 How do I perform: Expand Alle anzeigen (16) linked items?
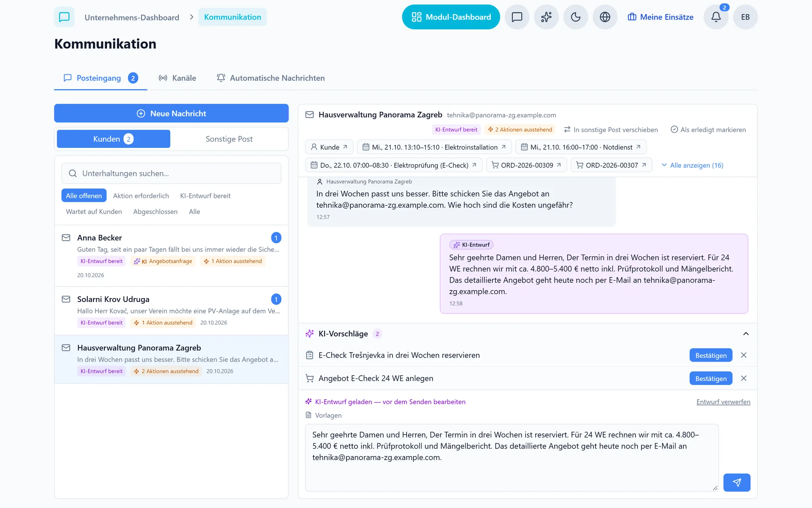tap(692, 165)
